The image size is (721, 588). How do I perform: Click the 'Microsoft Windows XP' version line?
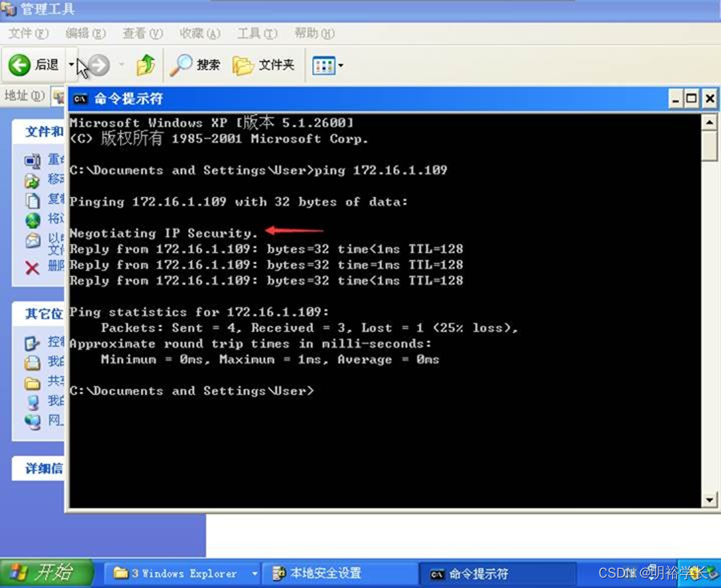coord(211,122)
